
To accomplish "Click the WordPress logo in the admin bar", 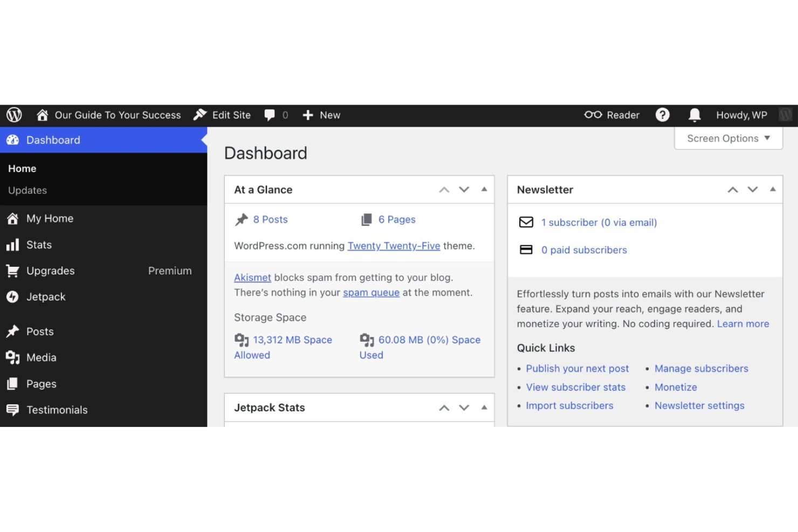I will pyautogui.click(x=14, y=115).
